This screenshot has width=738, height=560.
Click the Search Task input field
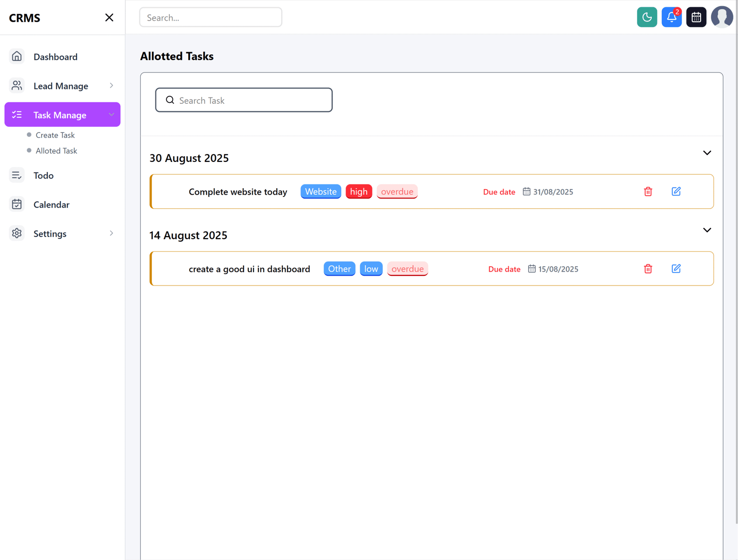coord(244,100)
